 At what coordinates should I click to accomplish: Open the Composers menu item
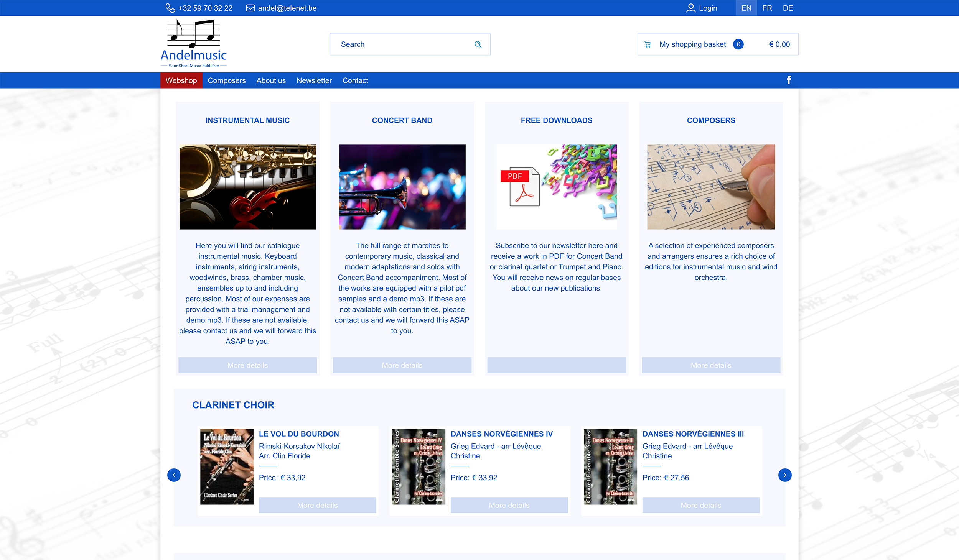coord(226,80)
